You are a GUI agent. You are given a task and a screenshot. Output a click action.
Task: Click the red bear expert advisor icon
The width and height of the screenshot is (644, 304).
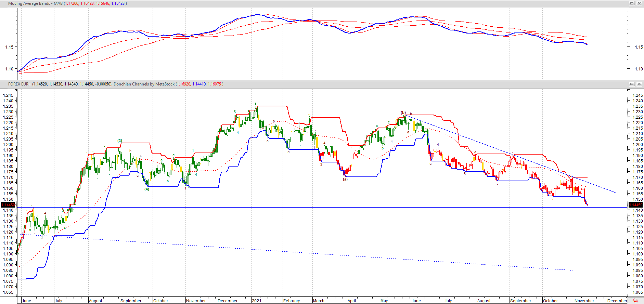pyautogui.click(x=635, y=301)
